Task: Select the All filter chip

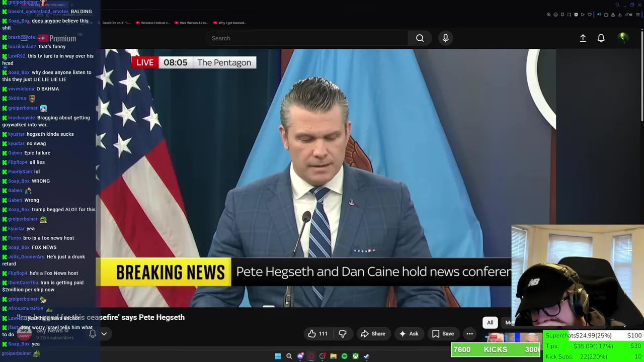Action: click(x=490, y=323)
